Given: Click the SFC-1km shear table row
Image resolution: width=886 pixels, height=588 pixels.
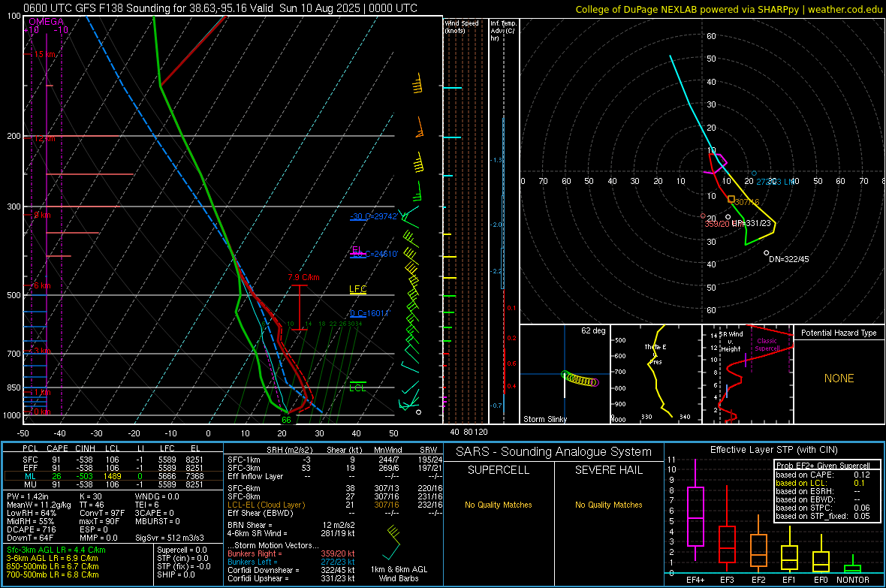Looking at the screenshot, I should point(335,460).
